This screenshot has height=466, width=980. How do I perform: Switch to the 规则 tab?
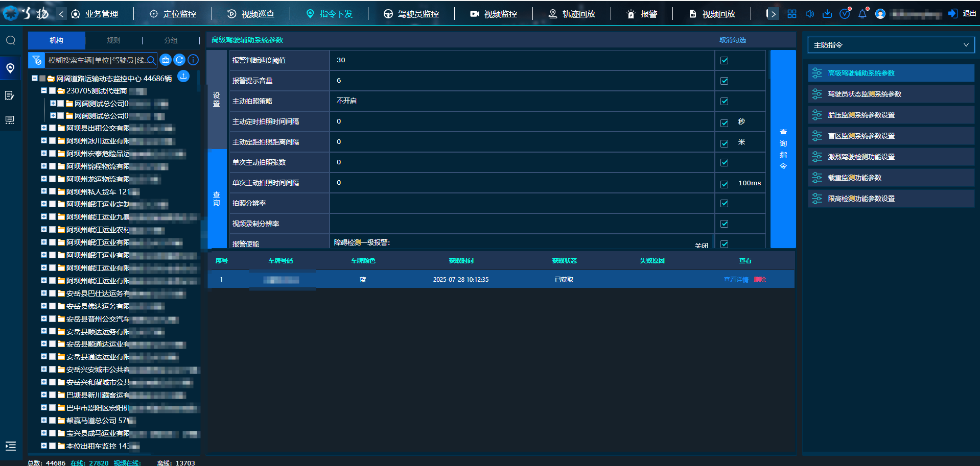click(113, 40)
